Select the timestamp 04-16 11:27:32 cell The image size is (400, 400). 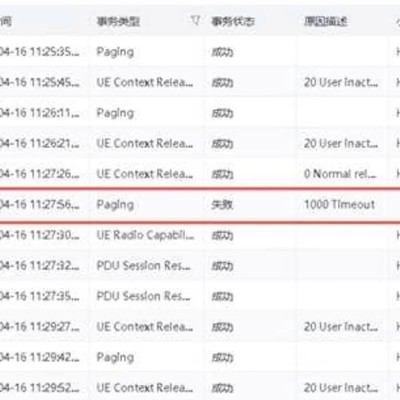pos(40,266)
